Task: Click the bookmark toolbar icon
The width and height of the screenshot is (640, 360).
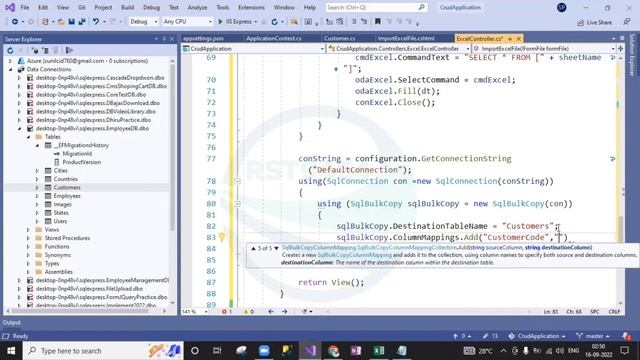Action: point(378,22)
